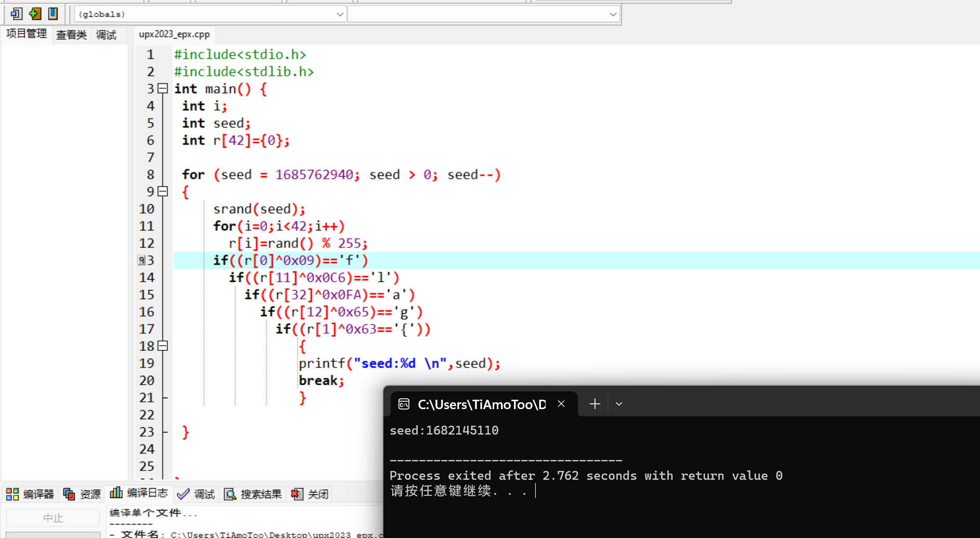This screenshot has width=980, height=538.
Task: Click line number 12 in gutter
Action: coord(147,243)
